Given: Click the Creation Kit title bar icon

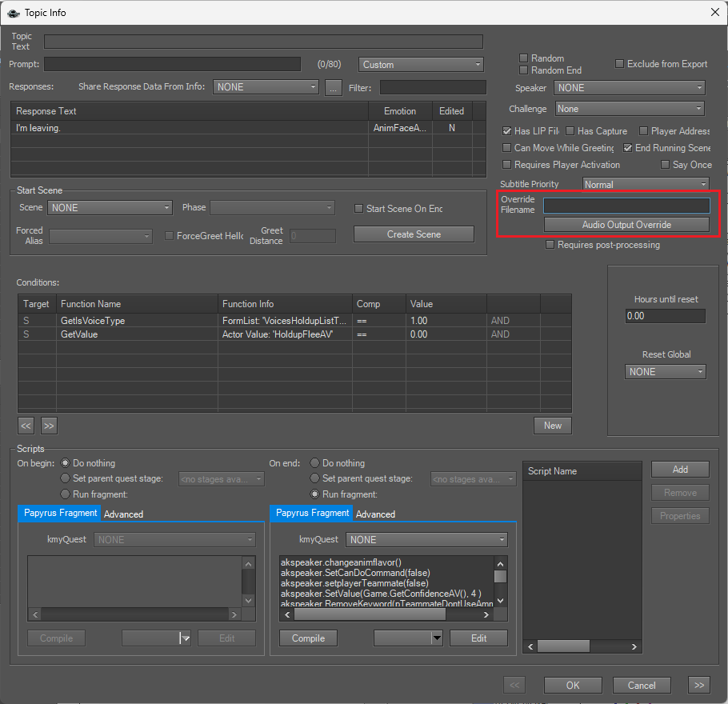Looking at the screenshot, I should click(x=14, y=12).
